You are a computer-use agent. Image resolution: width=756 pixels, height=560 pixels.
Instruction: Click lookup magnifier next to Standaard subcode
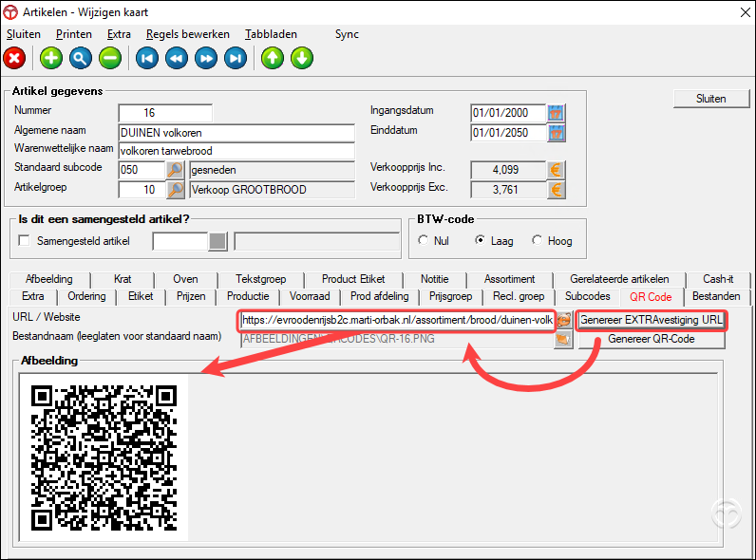pos(175,170)
